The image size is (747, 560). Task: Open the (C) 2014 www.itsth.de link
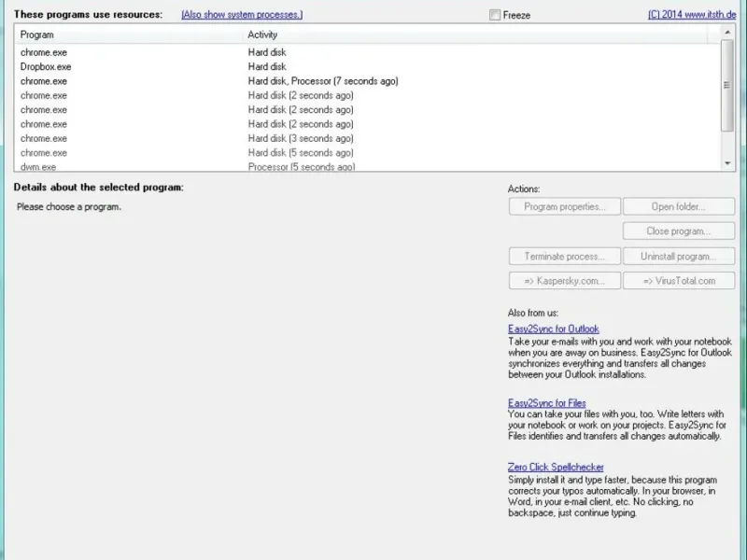coord(692,15)
